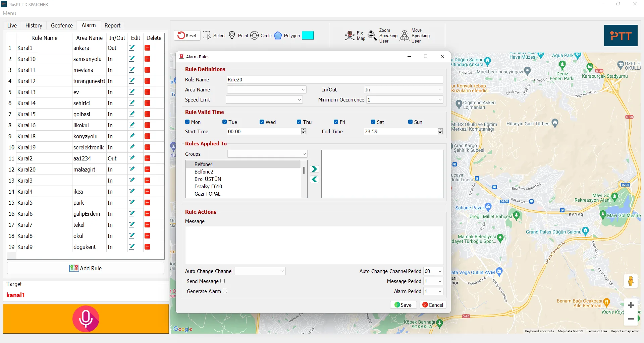This screenshot has width=644, height=343.
Task: Activate the Point marker tool
Action: [x=232, y=36]
